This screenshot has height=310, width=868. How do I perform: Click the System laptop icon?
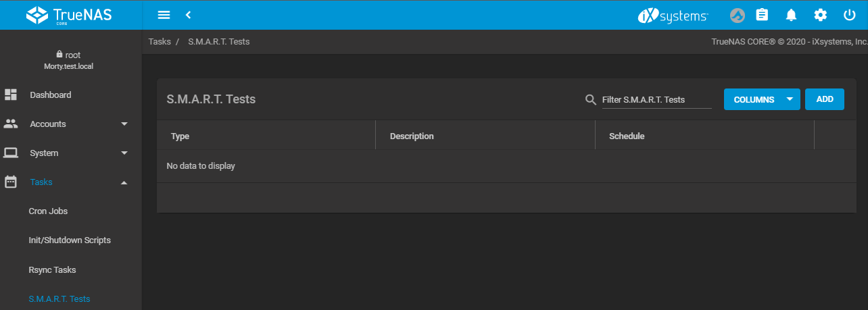11,153
